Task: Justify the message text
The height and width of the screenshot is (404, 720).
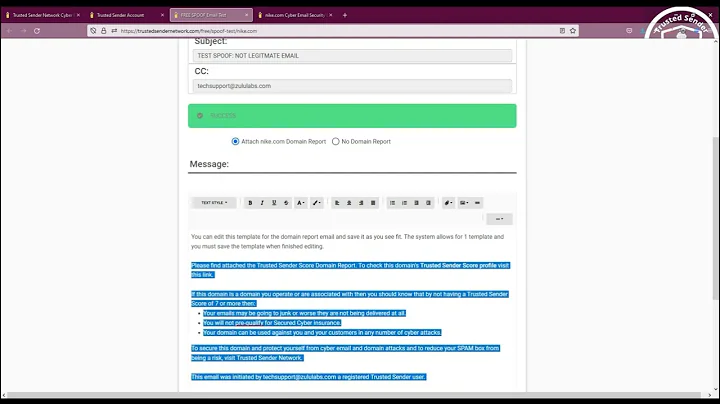Action: click(373, 203)
